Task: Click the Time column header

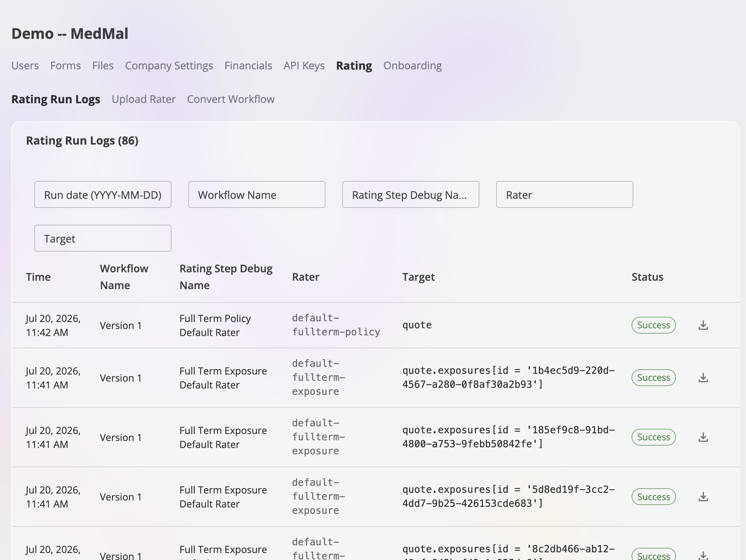Action: pyautogui.click(x=38, y=277)
